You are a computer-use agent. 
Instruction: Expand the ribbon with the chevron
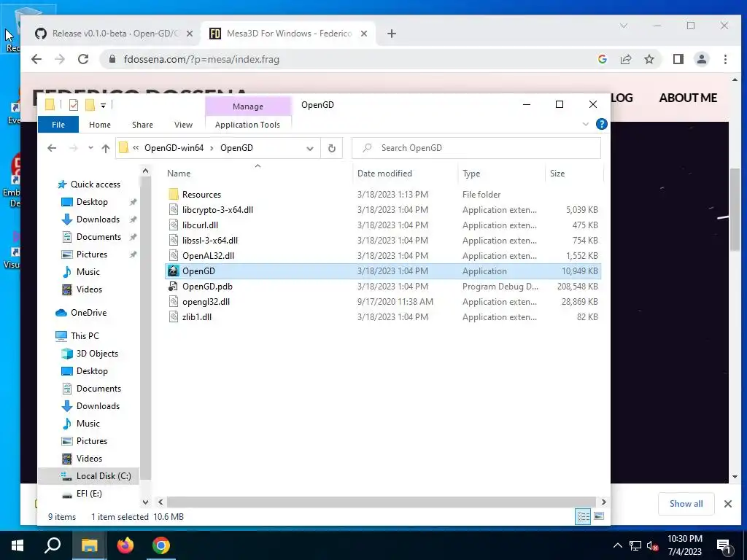point(586,124)
